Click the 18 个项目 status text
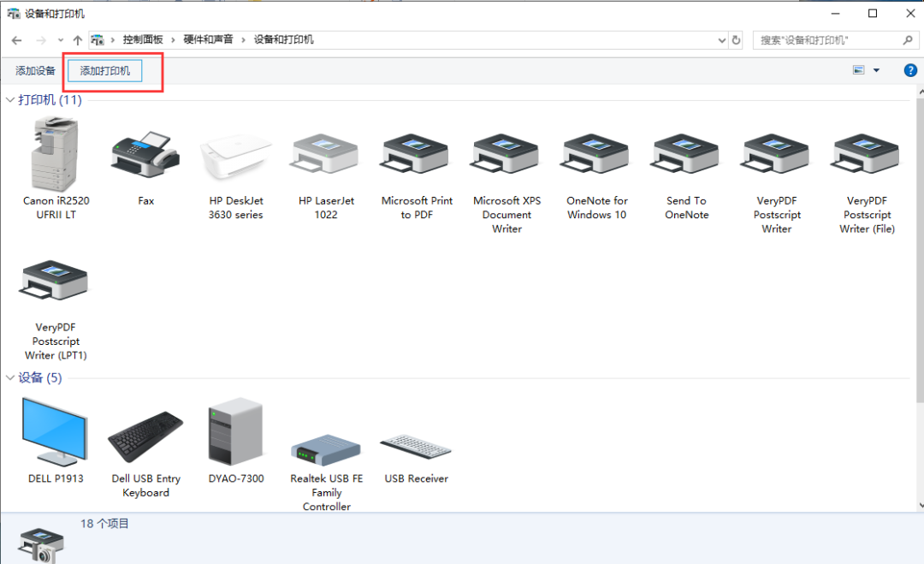Viewport: 924px width, 564px height. click(105, 523)
